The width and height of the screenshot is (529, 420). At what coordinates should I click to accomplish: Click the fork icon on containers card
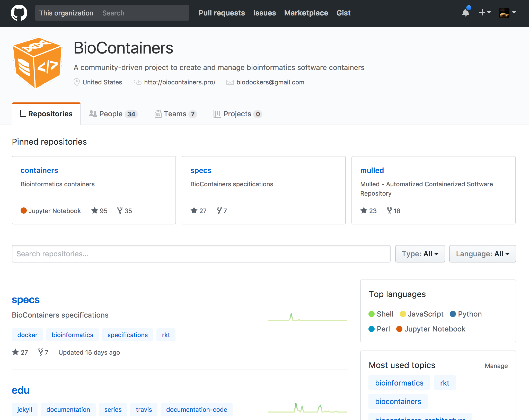tap(120, 211)
